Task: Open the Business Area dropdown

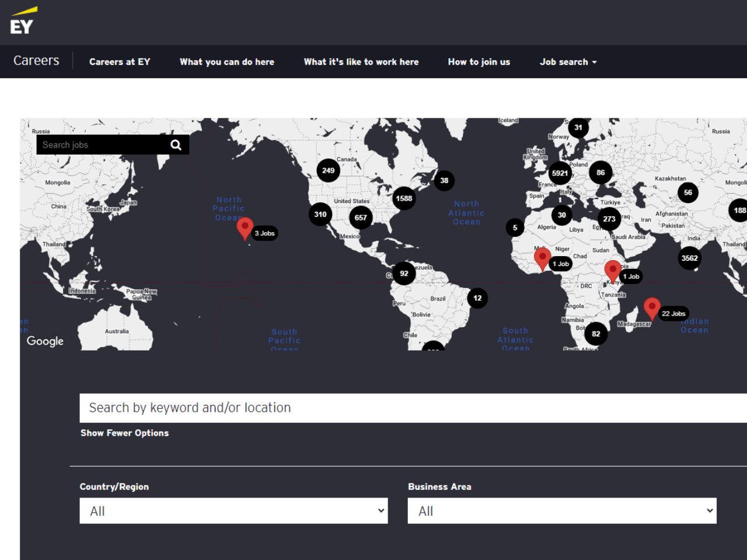Action: (x=562, y=510)
